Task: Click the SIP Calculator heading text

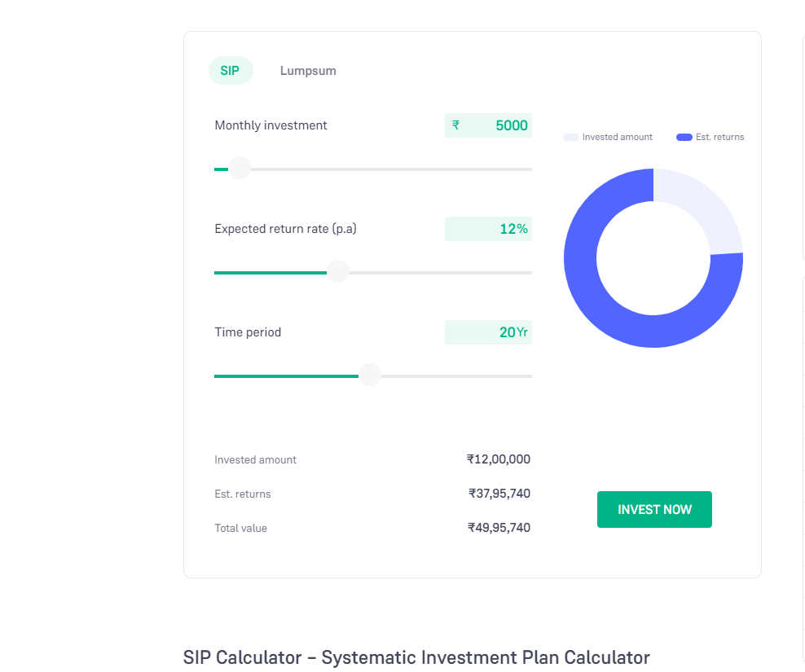Action: tap(416, 657)
